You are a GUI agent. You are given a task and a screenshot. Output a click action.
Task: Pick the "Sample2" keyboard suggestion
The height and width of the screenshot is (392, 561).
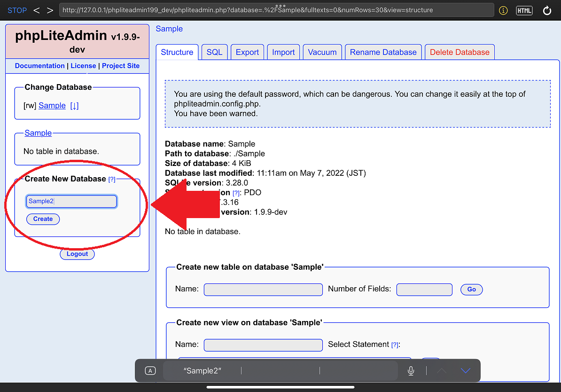pyautogui.click(x=203, y=371)
